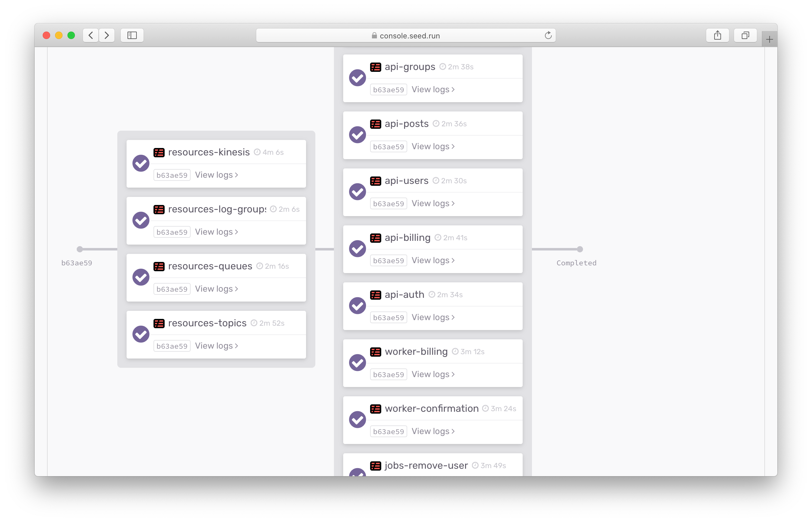Click the api-groups red service icon
The image size is (812, 522).
point(375,67)
